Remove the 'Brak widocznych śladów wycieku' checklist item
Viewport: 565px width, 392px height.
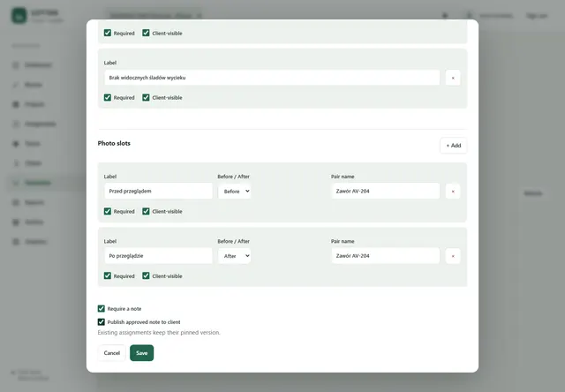point(453,78)
